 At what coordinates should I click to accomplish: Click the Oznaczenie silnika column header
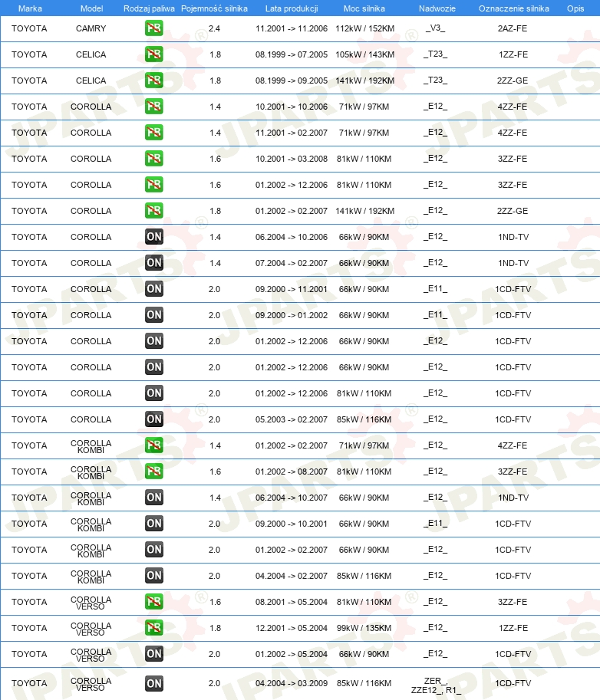pos(514,8)
